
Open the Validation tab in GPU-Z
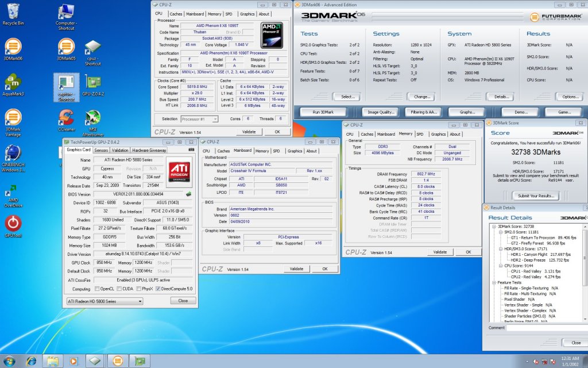tap(120, 150)
